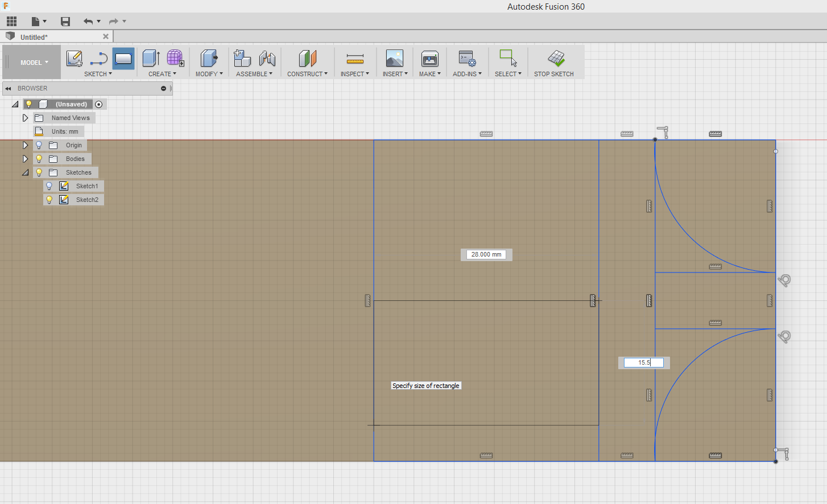Click the Measure inspect icon
The image size is (827, 504).
355,59
